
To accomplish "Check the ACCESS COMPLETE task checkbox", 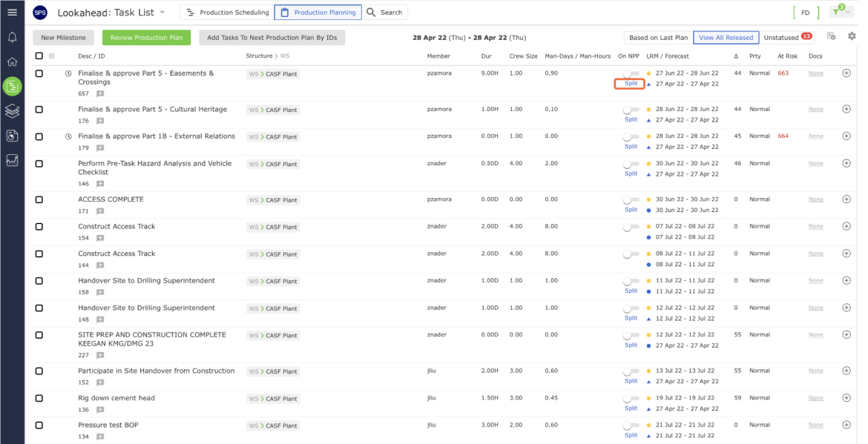I will click(39, 199).
